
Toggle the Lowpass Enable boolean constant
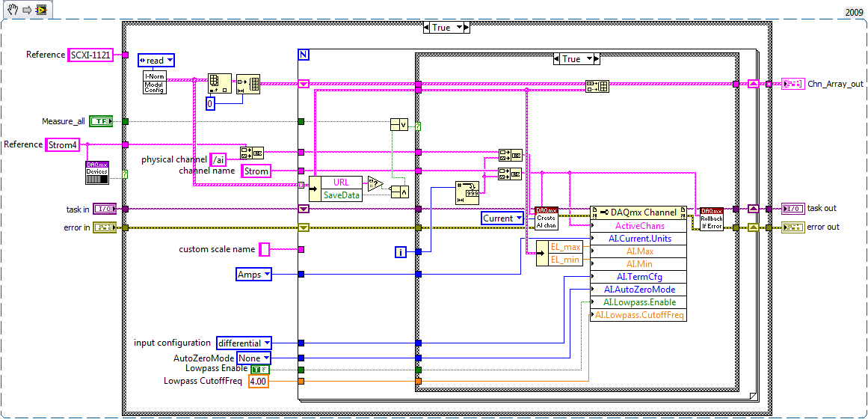(259, 369)
